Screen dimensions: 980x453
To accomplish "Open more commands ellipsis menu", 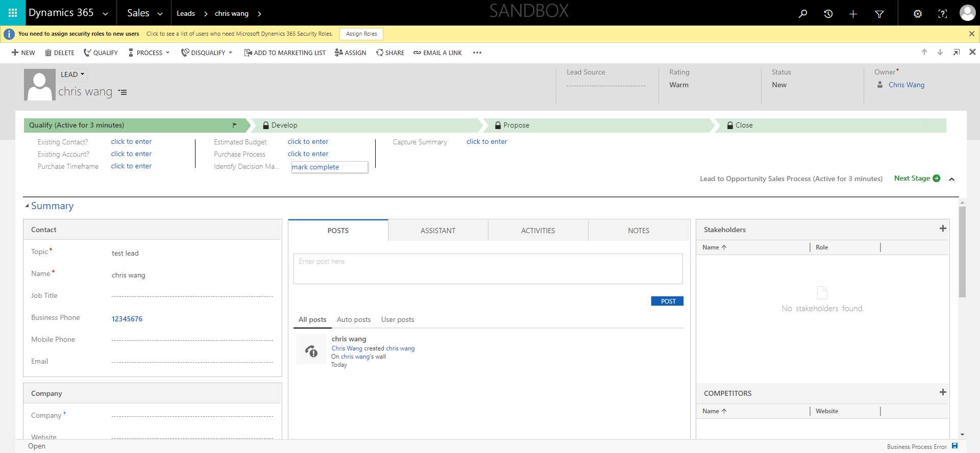I will point(477,53).
